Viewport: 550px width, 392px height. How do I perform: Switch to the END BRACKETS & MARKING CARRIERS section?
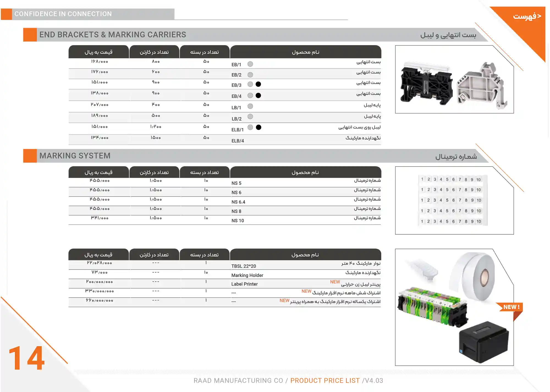[113, 34]
